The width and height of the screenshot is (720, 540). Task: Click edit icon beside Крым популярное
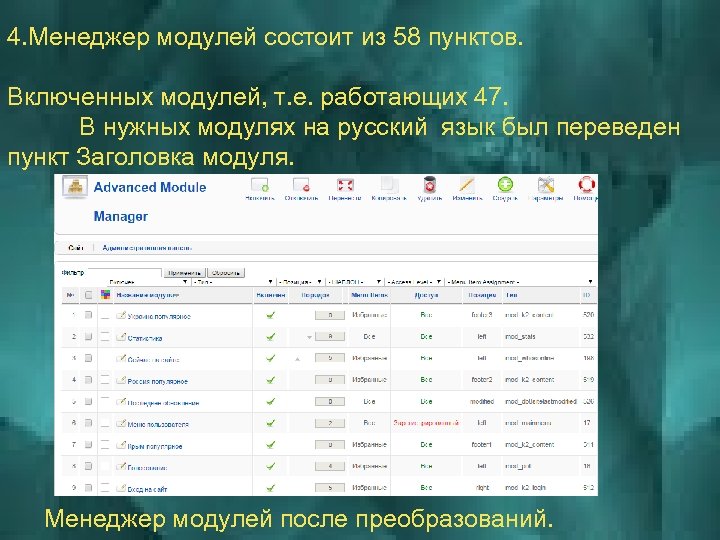[x=121, y=445]
